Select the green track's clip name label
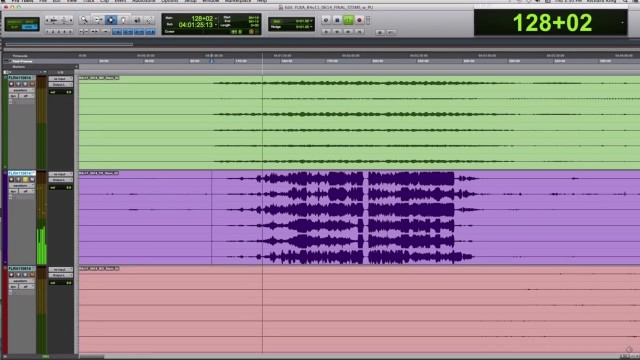The image size is (640, 360). pyautogui.click(x=99, y=78)
